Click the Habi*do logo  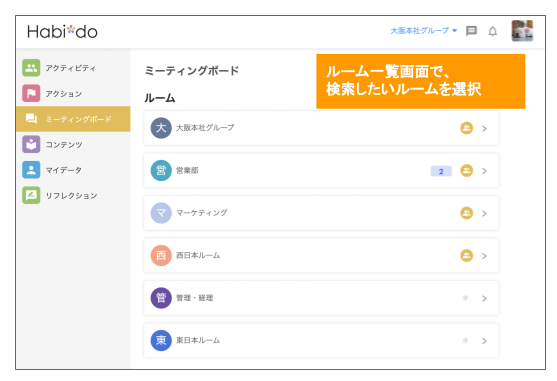[62, 32]
